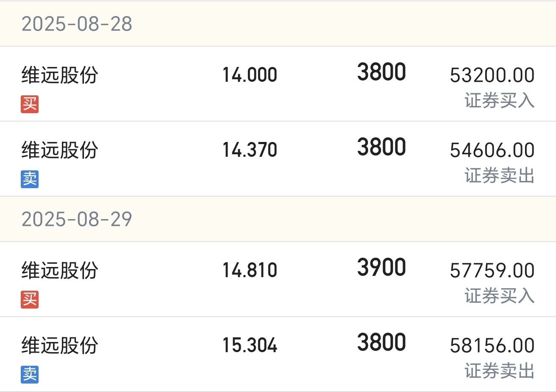Tap the blue 卖 icon under 15.304 trade
Viewport: 556px width, 392px height.
[30, 374]
